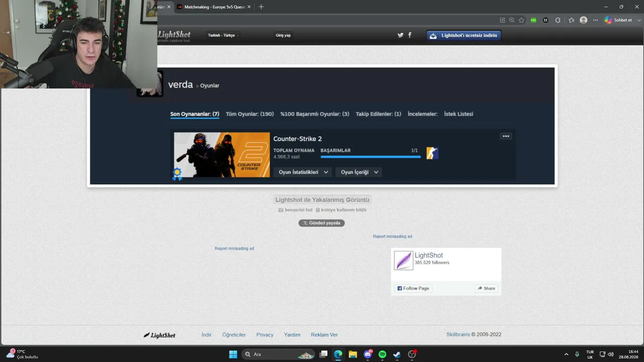
Task: Open the İndir footer link
Action: (x=207, y=335)
